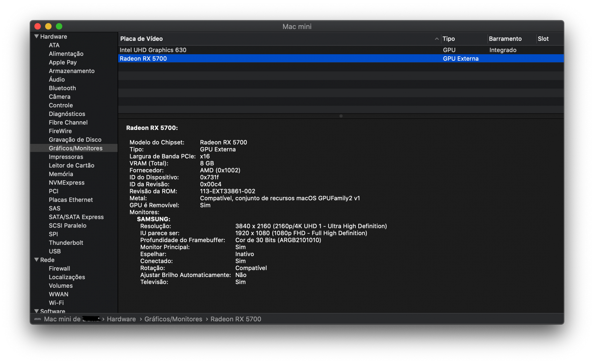Sort by Tipo column header
This screenshot has height=364, width=594.
coord(448,39)
